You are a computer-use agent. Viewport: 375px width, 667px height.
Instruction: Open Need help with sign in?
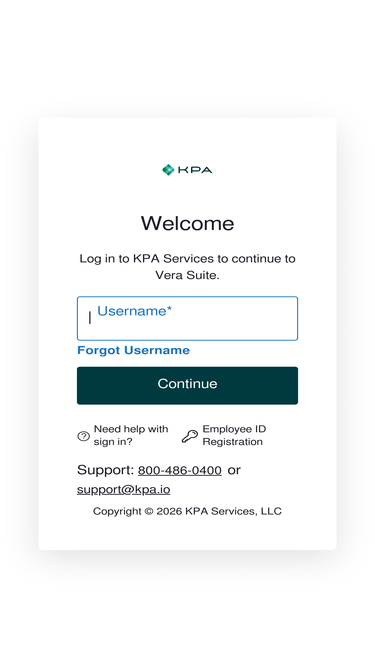(x=131, y=435)
